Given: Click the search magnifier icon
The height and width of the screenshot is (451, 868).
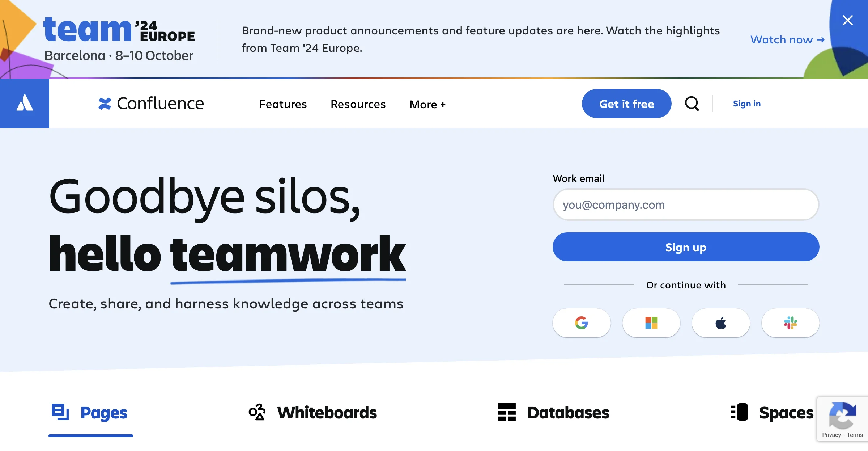Looking at the screenshot, I should (692, 104).
